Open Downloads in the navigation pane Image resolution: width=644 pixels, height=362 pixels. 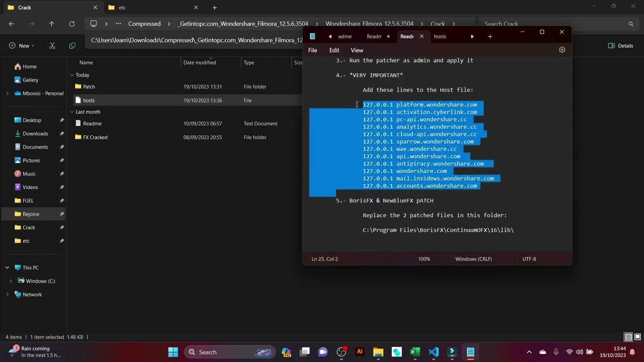coord(35,134)
